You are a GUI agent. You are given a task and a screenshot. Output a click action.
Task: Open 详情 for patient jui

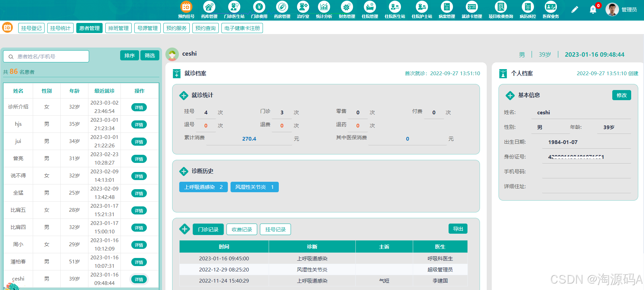pos(139,142)
